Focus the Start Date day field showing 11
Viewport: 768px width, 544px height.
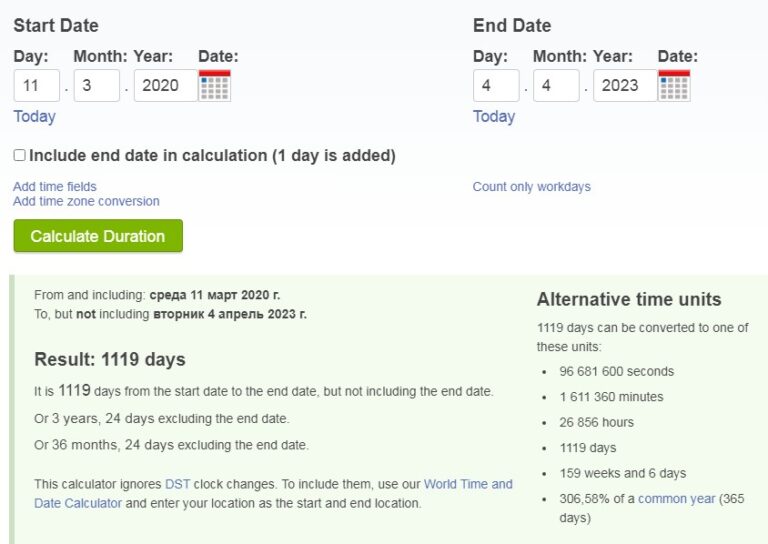click(37, 86)
